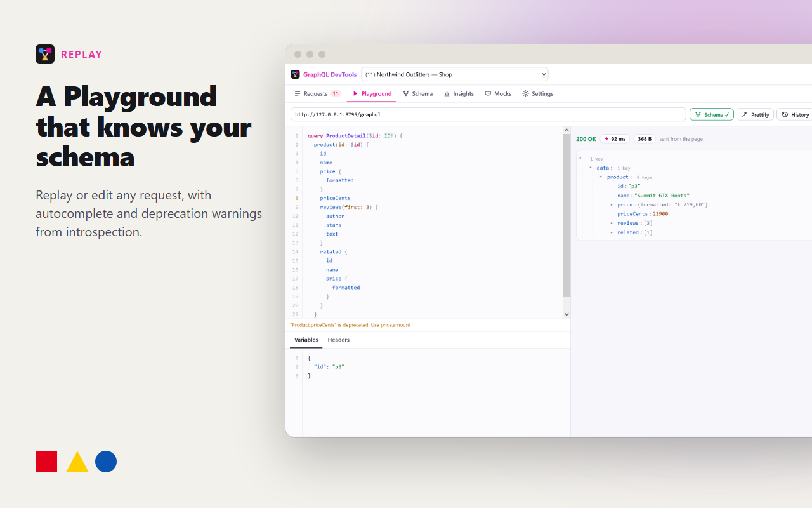Viewport: 812px width, 508px height.
Task: Click the Playground play icon
Action: (x=356, y=94)
